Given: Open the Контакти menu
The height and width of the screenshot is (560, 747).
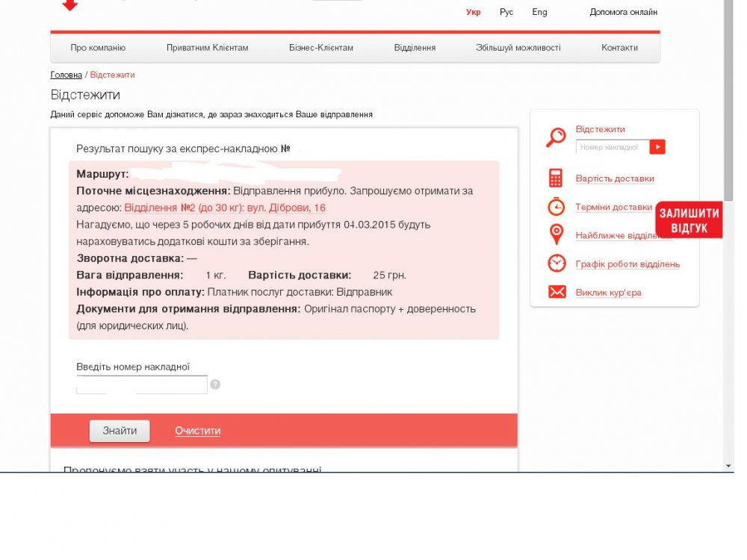Looking at the screenshot, I should (x=619, y=48).
